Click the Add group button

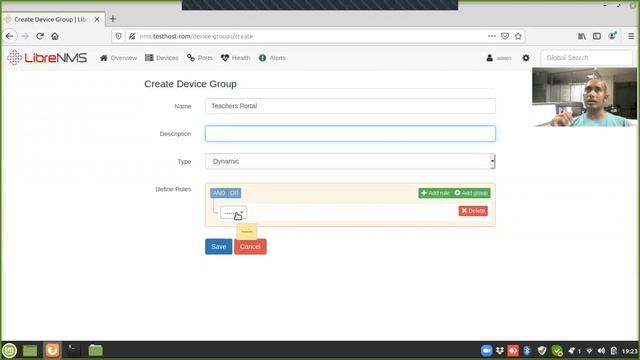pos(471,193)
